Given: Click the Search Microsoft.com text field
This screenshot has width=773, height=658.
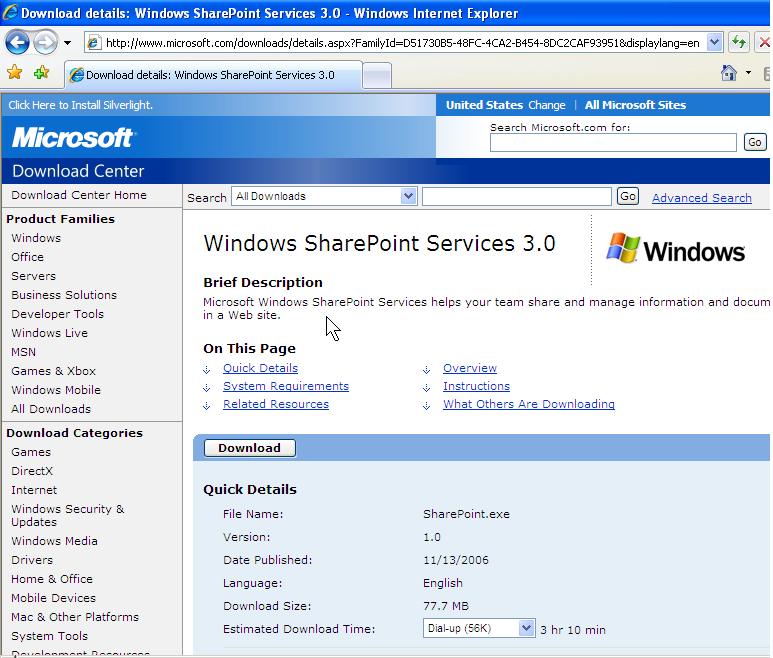Looking at the screenshot, I should (x=613, y=142).
